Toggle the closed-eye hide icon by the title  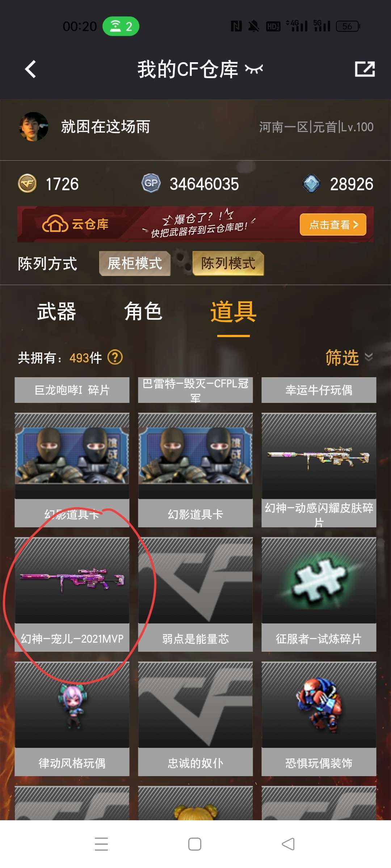[254, 69]
